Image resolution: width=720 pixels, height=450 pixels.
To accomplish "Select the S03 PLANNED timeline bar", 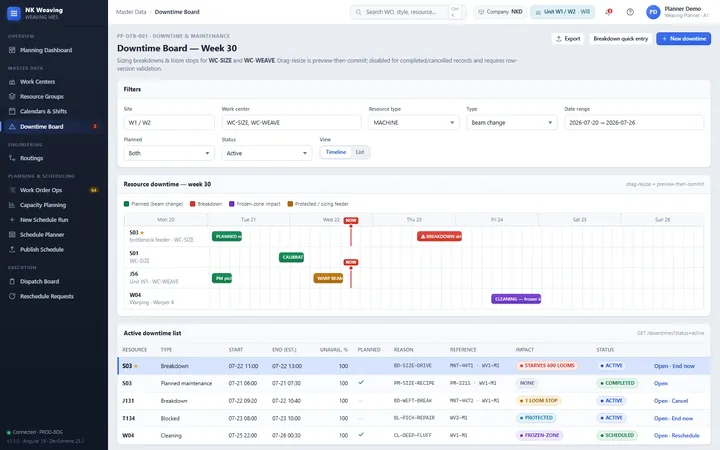I will click(x=226, y=236).
